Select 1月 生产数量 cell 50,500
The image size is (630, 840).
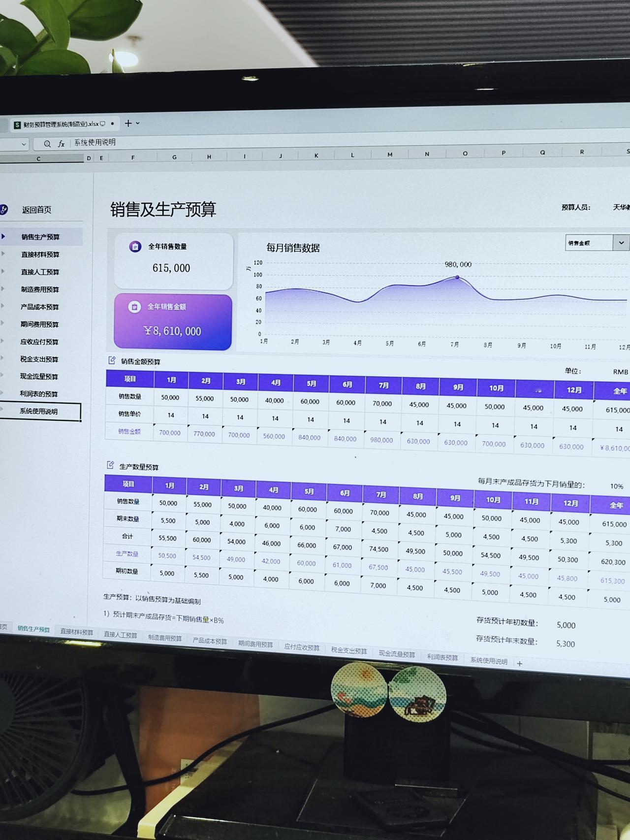[167, 555]
